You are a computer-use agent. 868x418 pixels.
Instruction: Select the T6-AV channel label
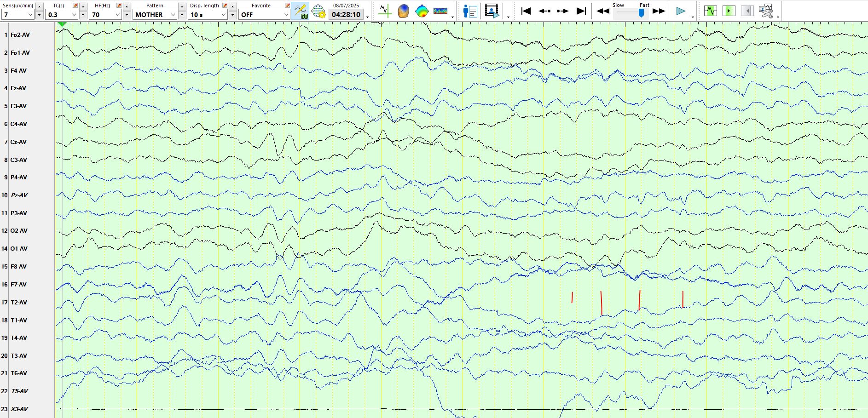[x=19, y=373]
